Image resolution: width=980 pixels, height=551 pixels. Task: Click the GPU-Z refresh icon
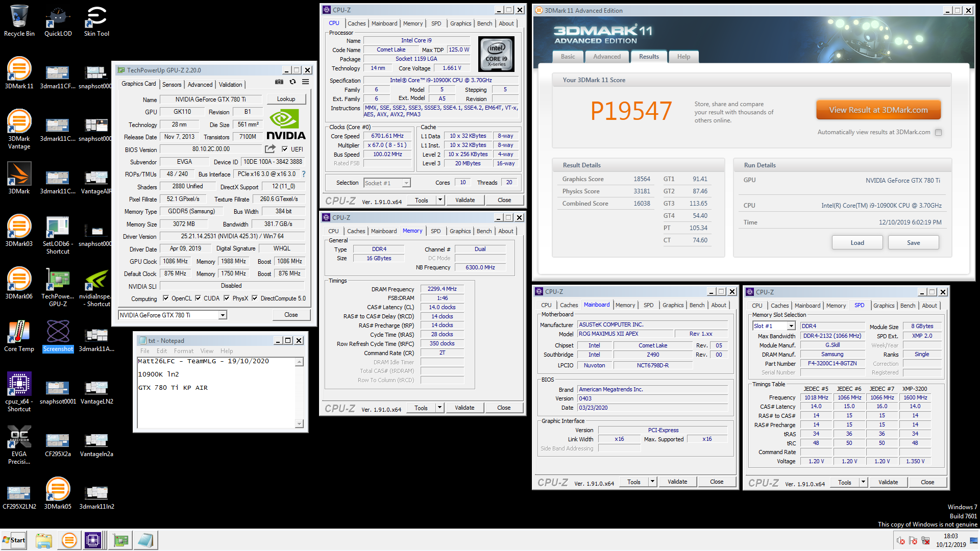(x=292, y=82)
